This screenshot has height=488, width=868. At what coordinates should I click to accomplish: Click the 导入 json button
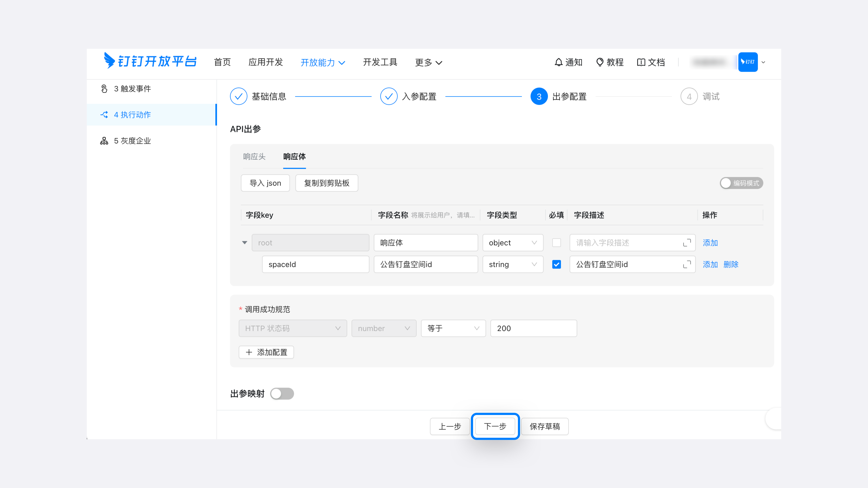pyautogui.click(x=265, y=183)
